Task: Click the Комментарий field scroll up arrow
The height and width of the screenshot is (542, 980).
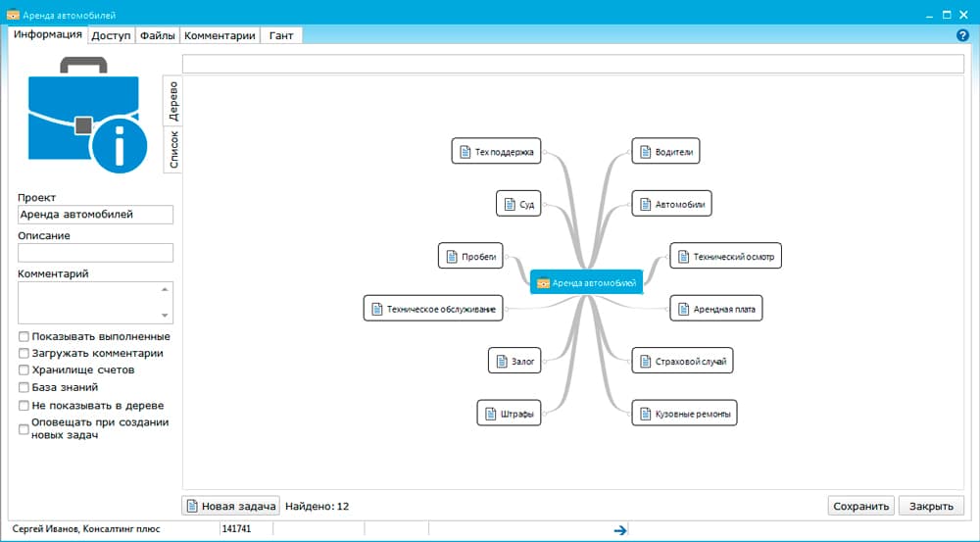Action: (x=166, y=290)
